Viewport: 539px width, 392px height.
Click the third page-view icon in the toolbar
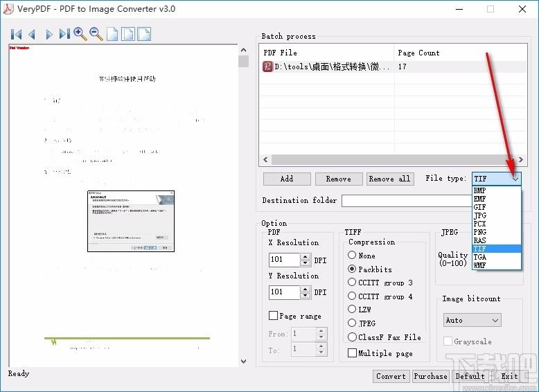[144, 34]
